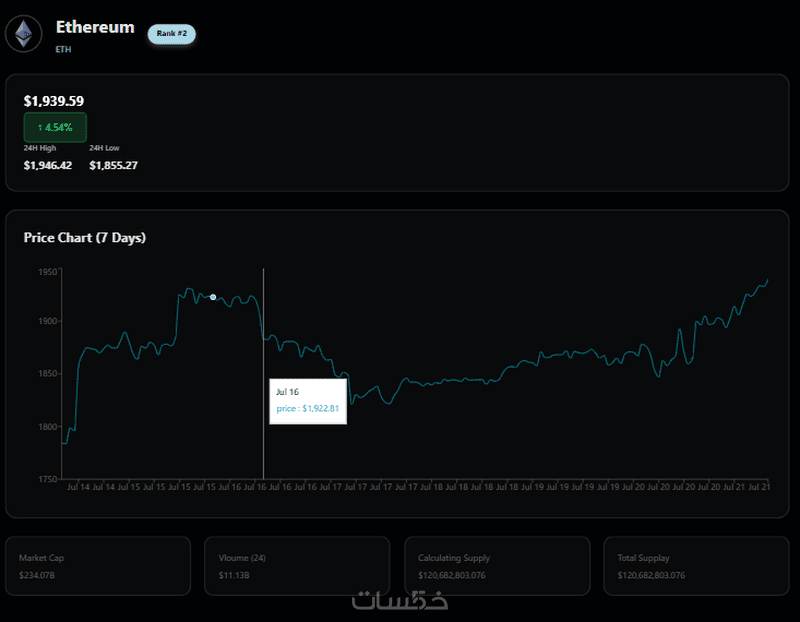Select the 24H high value $1,946.42

click(47, 165)
